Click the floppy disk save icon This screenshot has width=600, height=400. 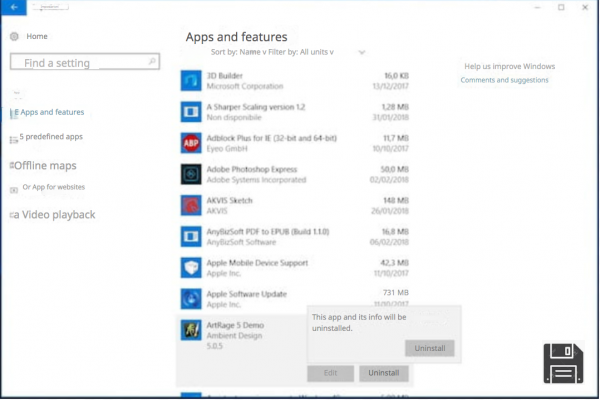click(563, 363)
